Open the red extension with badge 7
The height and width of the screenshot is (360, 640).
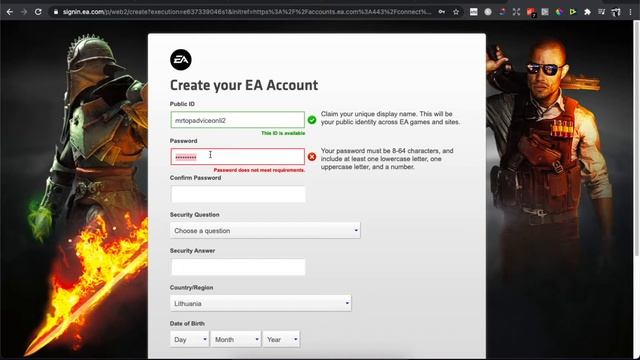point(531,12)
